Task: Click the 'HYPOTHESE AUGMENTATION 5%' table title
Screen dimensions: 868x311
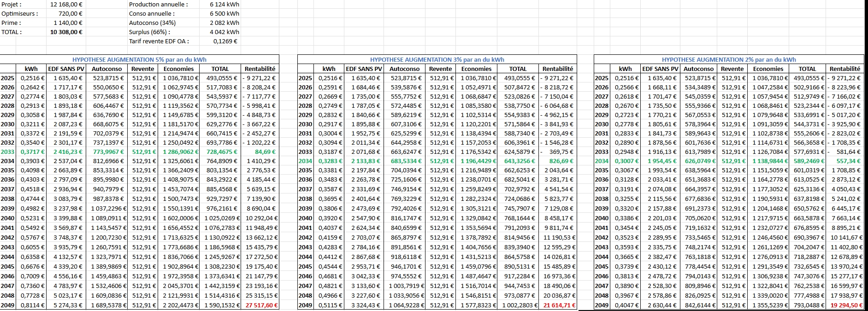Action: coord(139,59)
